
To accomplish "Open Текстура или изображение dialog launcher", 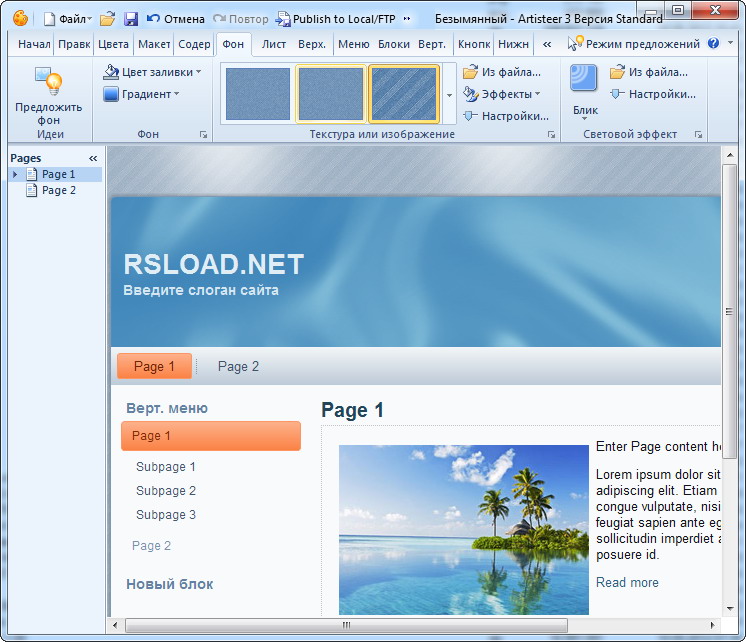I will click(551, 135).
